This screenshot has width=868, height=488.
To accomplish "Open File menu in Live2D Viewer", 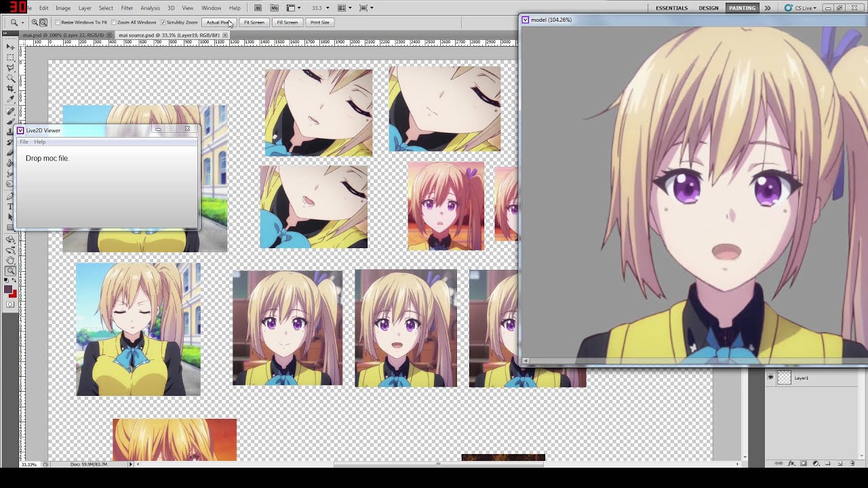I will [x=24, y=142].
